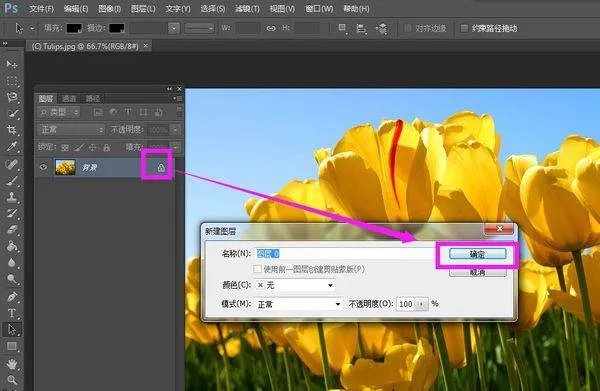This screenshot has height=391, width=600.
Task: Close the Tulips.jpg document tab
Action: (145, 46)
